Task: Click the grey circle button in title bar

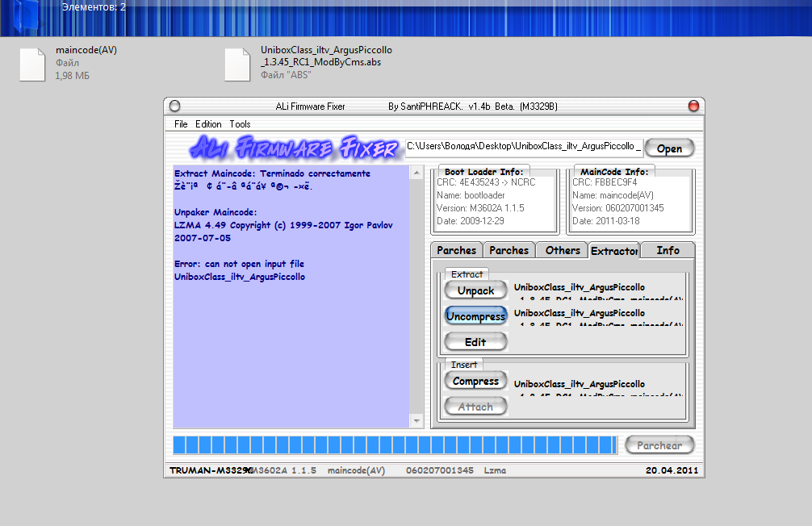Action: click(x=175, y=106)
